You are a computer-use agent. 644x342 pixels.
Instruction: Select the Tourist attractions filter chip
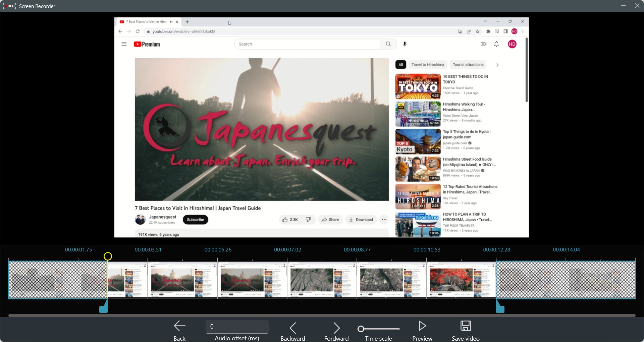468,64
